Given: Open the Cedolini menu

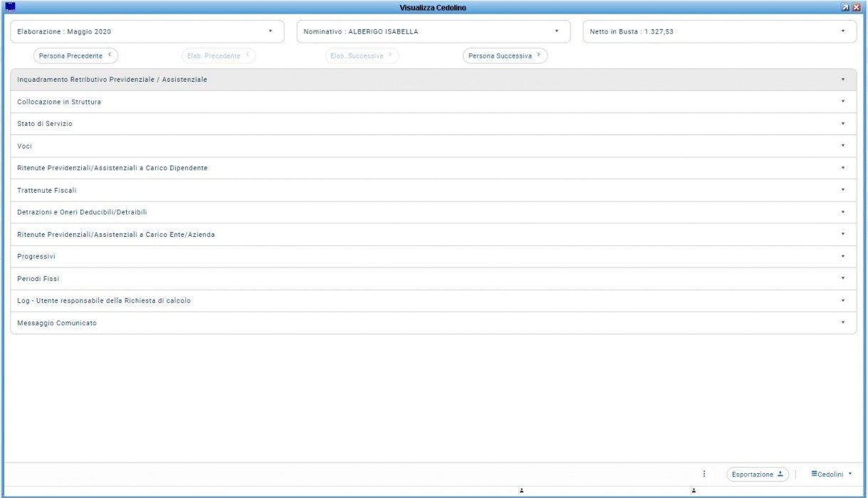Looking at the screenshot, I should [831, 475].
